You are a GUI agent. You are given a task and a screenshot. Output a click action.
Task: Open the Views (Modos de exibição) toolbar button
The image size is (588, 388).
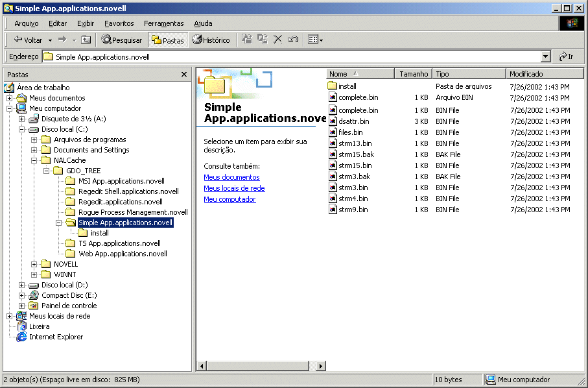click(x=315, y=40)
